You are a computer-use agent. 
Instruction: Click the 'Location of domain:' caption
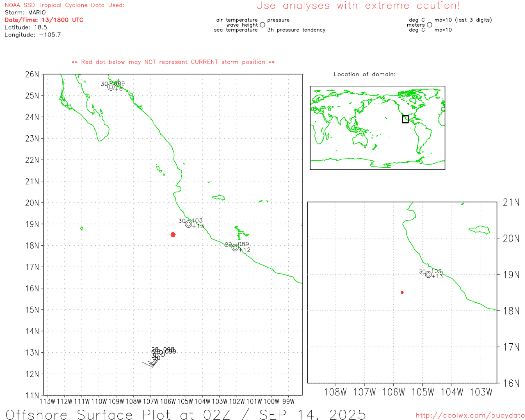point(365,74)
